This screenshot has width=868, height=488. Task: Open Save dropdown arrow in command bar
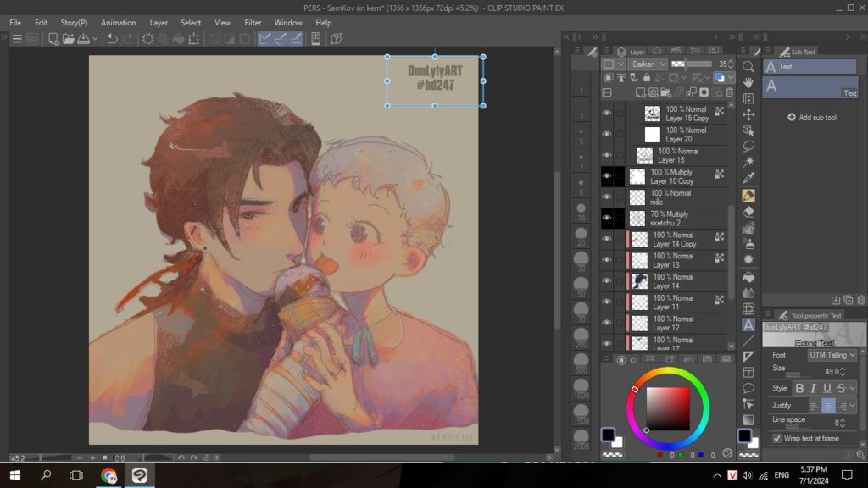(95, 39)
